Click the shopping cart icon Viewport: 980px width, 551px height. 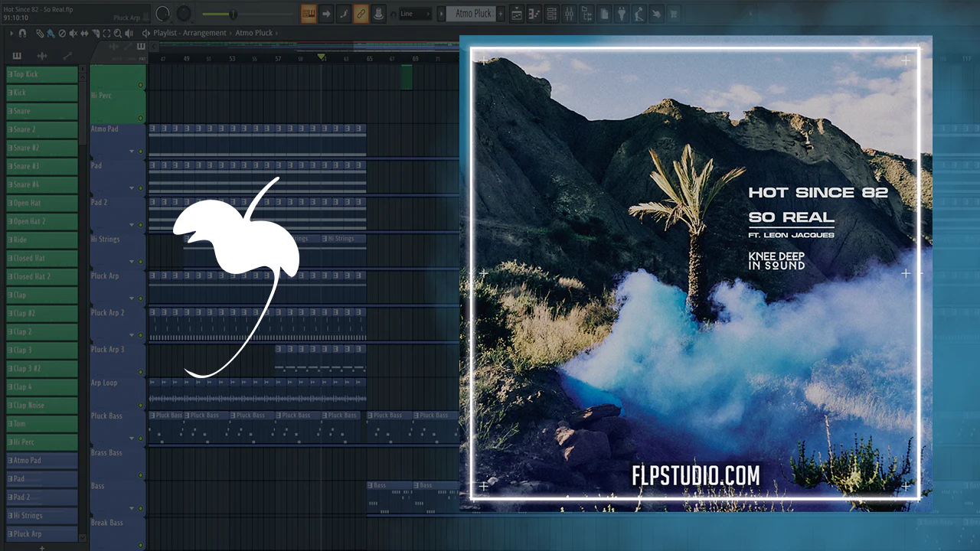[674, 14]
